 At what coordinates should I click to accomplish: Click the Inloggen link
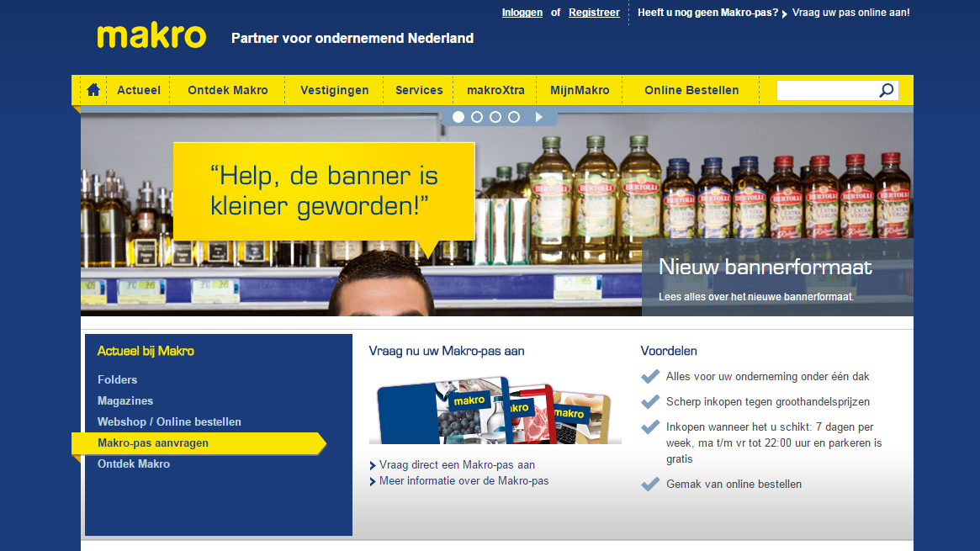pyautogui.click(x=522, y=13)
